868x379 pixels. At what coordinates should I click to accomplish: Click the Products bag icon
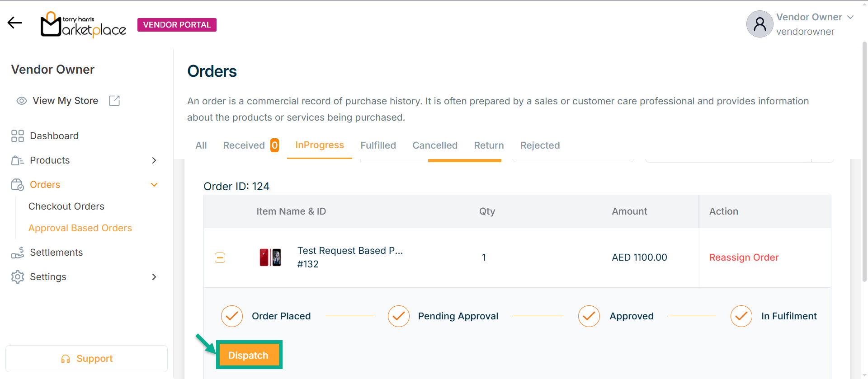pyautogui.click(x=17, y=160)
